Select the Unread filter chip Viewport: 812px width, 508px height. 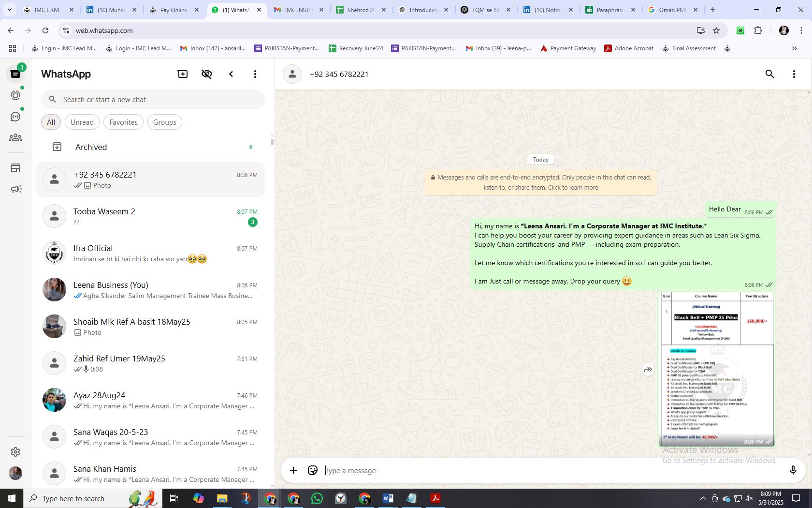pos(82,122)
